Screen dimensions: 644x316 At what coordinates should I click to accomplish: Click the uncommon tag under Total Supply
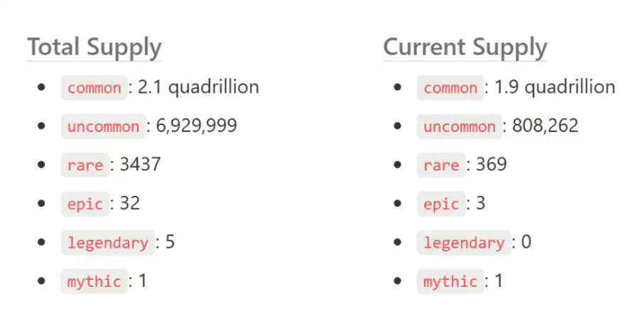point(104,127)
